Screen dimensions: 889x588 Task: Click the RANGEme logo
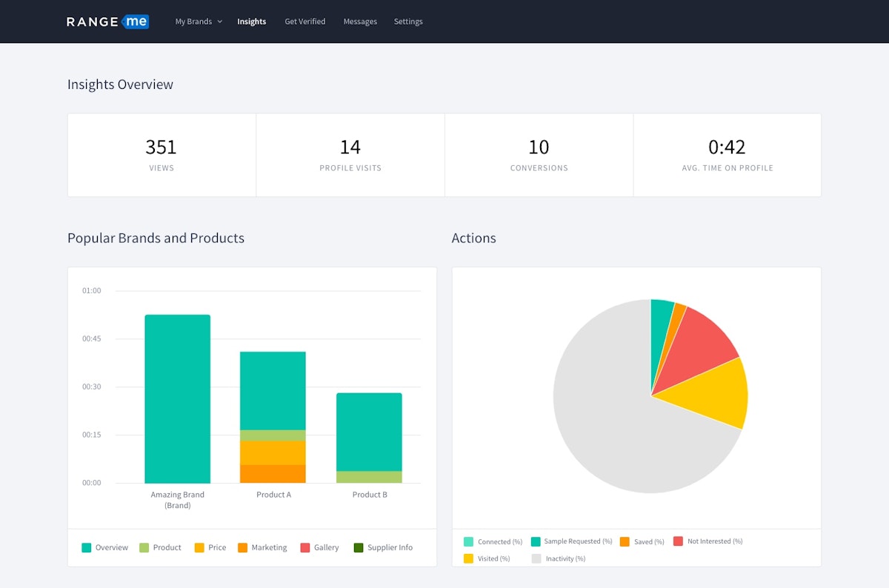coord(107,21)
